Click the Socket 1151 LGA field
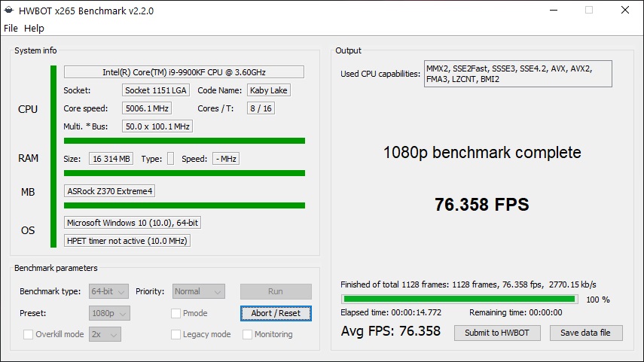644x362 pixels. click(156, 90)
